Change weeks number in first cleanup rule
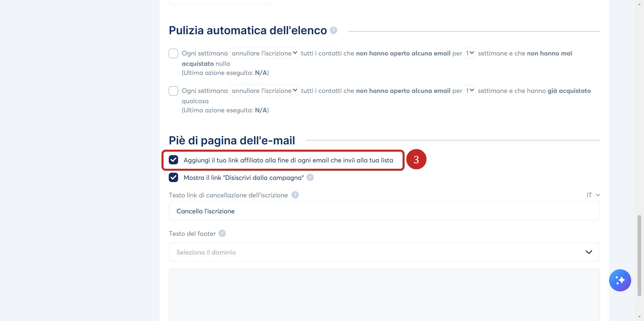The image size is (644, 321). click(470, 53)
